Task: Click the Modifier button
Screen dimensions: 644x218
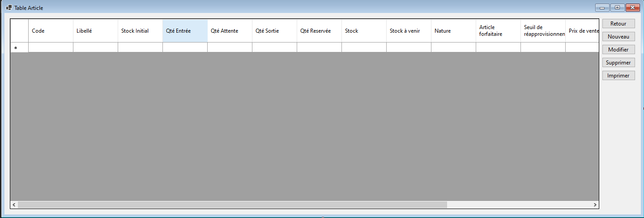Action: [618, 50]
